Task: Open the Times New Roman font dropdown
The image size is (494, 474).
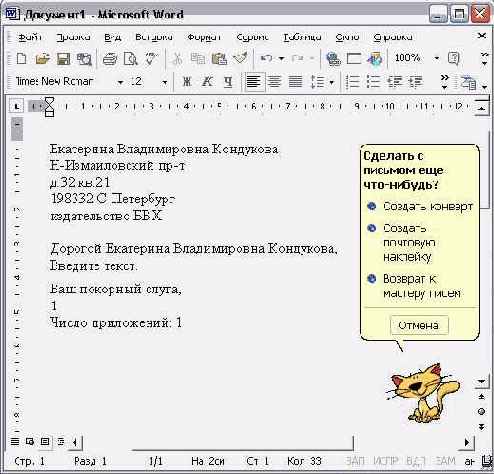Action: [x=120, y=82]
